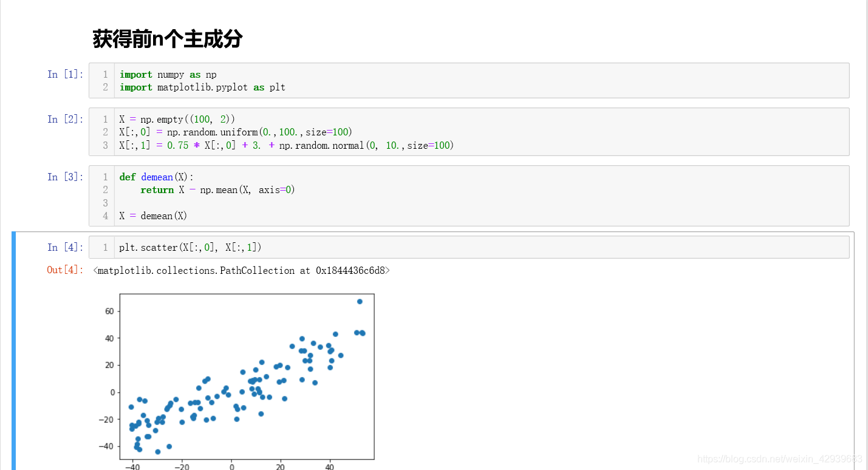Click the In [2]: prompt label

click(66, 119)
